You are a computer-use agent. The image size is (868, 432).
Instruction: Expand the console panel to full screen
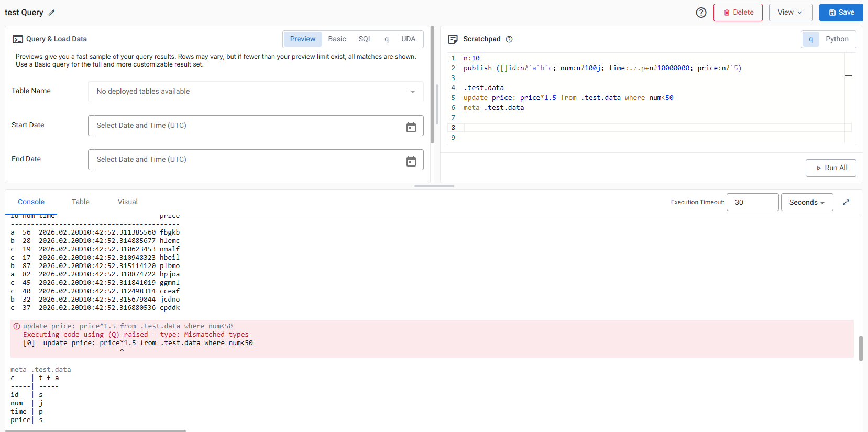(846, 202)
